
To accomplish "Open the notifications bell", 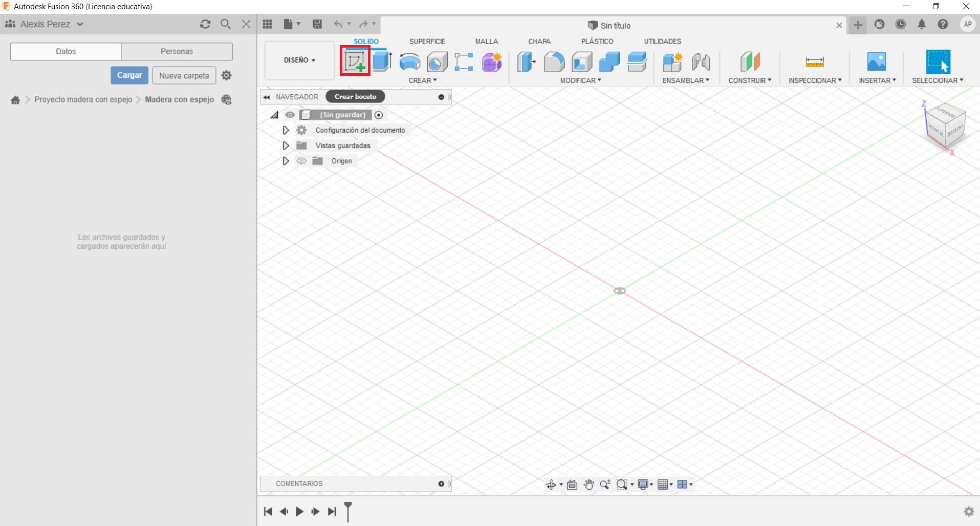I will tap(922, 24).
